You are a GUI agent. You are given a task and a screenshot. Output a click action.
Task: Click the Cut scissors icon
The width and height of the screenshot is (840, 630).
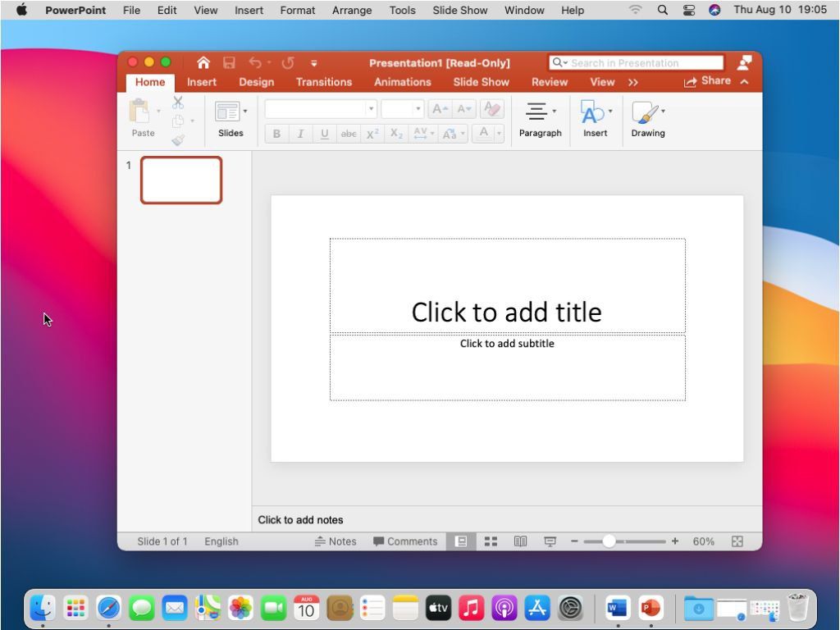pos(178,103)
